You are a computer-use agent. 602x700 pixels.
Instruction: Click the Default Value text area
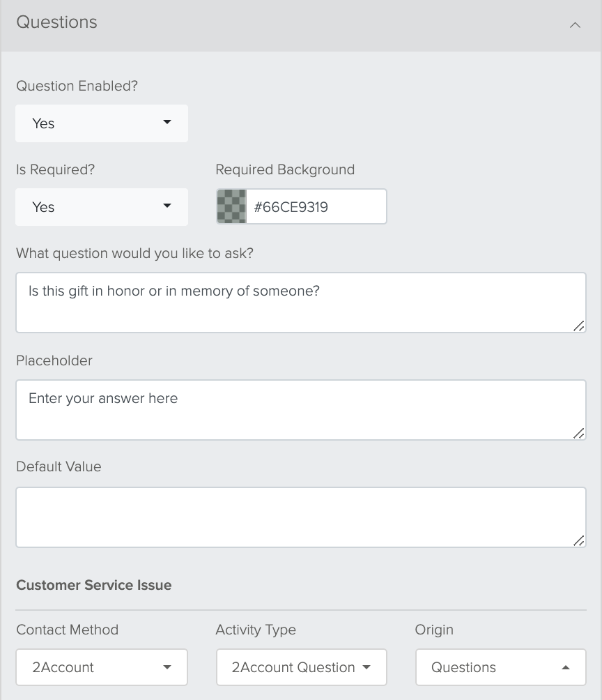[301, 517]
